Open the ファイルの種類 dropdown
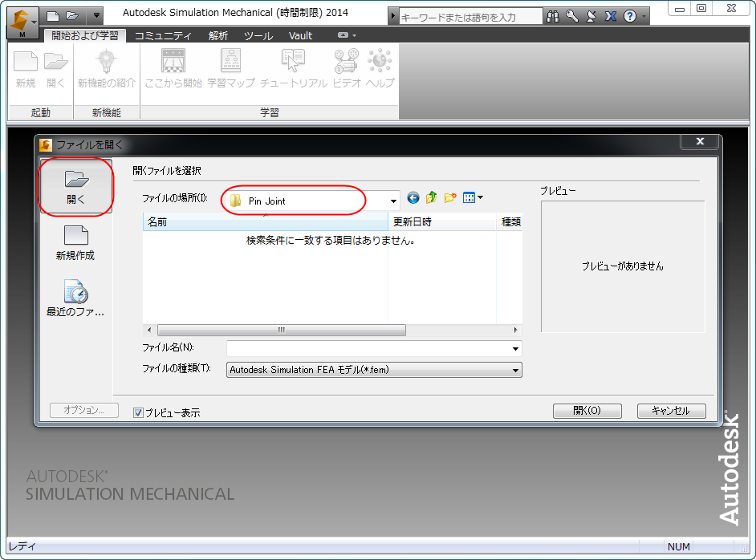Screen dimensions: 756x560 pos(374,370)
